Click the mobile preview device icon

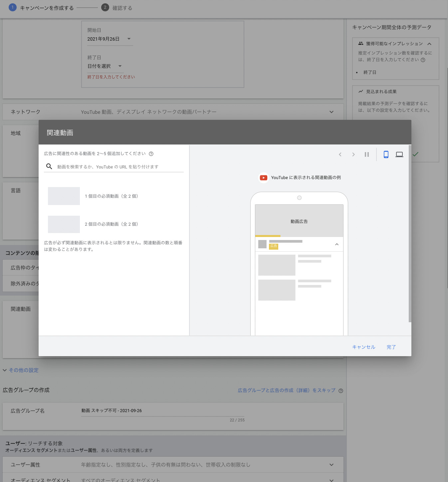[386, 154]
